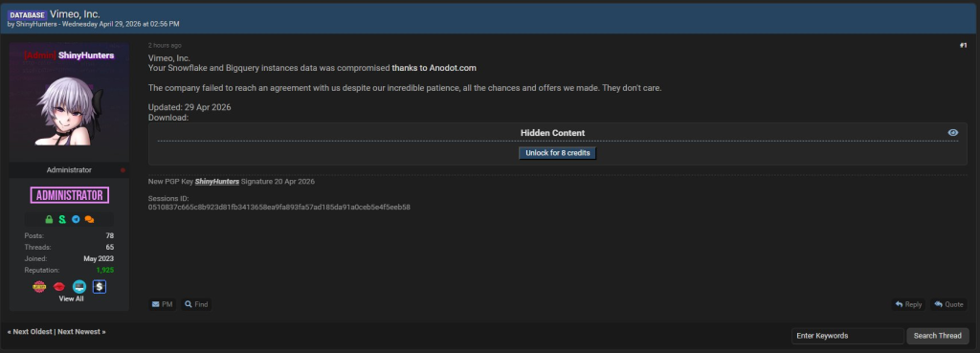Click the red lips award badge
The image size is (980, 353).
click(59, 287)
